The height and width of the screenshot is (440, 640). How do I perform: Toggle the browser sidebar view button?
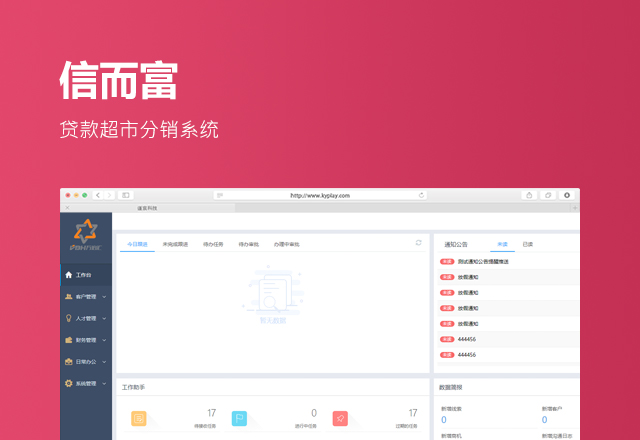tap(126, 195)
